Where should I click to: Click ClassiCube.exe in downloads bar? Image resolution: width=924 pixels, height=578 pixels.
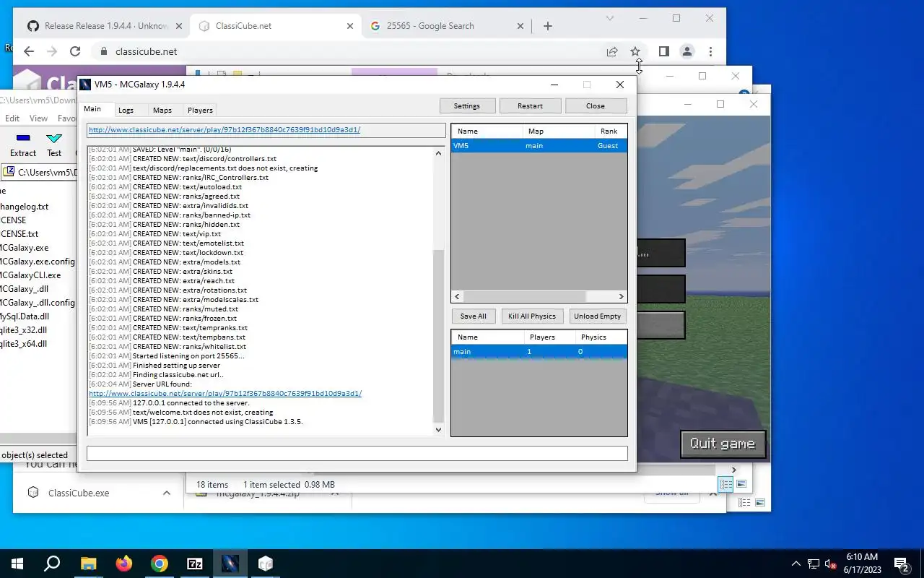pyautogui.click(x=79, y=493)
